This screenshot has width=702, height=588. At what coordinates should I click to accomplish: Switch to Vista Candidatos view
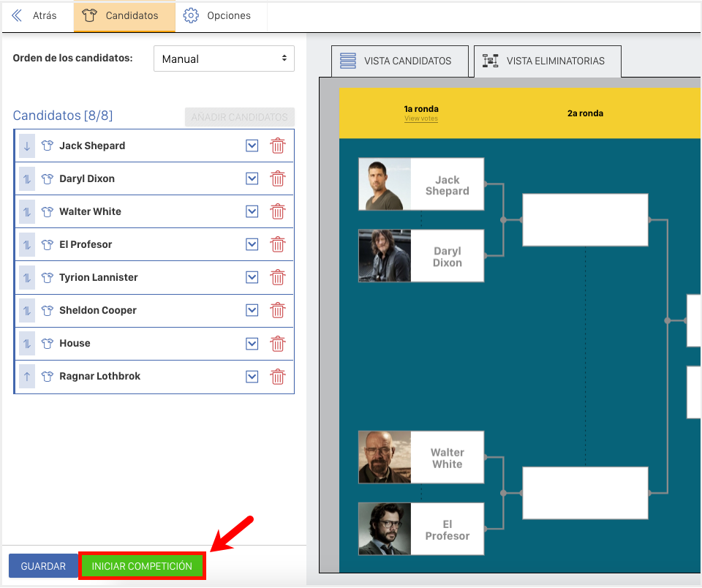[x=400, y=61]
